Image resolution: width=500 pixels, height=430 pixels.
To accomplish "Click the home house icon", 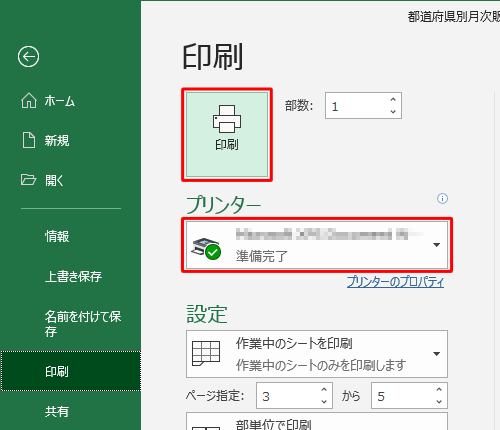I will [x=29, y=100].
